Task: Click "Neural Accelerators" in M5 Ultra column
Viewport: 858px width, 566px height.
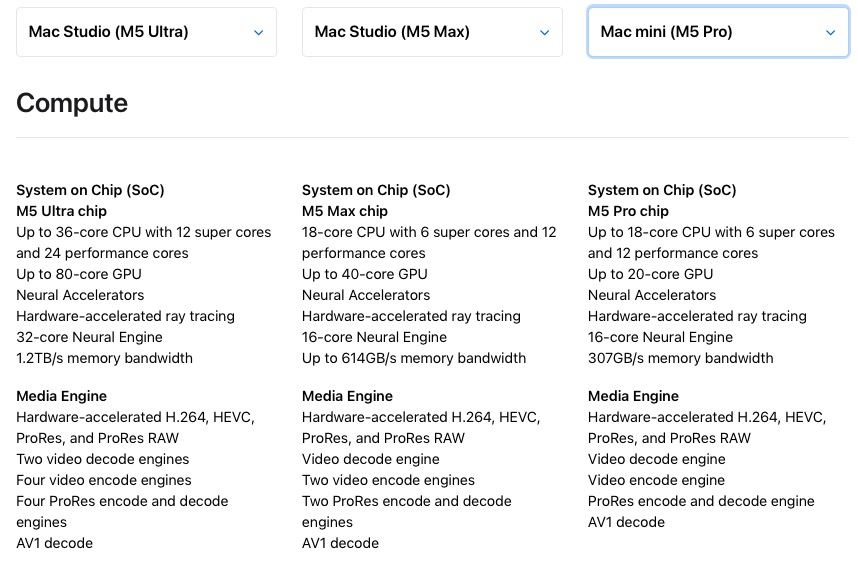Action: pyautogui.click(x=80, y=296)
